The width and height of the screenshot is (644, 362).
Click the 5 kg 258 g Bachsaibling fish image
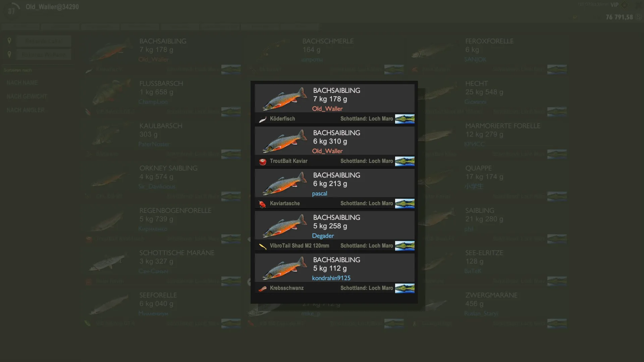(284, 226)
